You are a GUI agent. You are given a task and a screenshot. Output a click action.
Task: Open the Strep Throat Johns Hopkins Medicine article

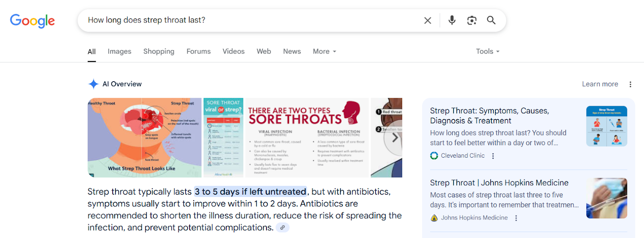[x=499, y=183]
